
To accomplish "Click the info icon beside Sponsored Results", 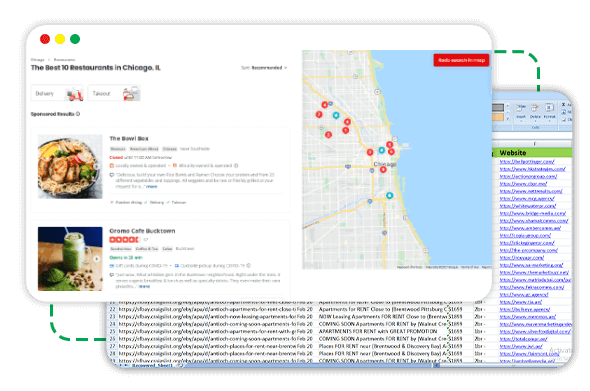I will 78,114.
